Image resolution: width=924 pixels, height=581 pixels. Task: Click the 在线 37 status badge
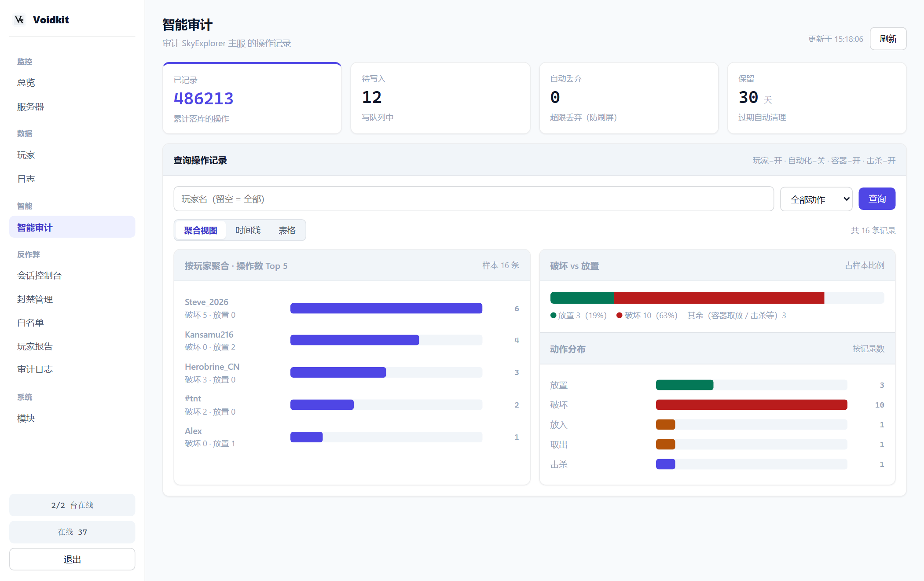pos(72,532)
